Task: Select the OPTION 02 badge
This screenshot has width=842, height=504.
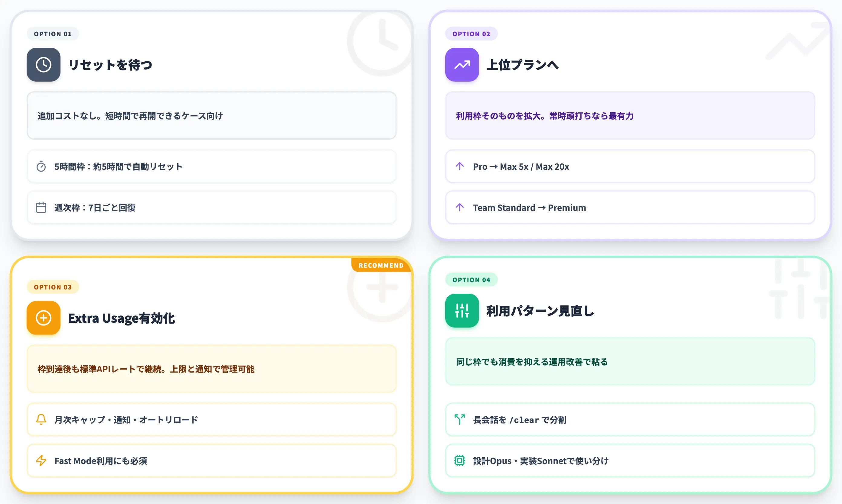Action: pyautogui.click(x=471, y=34)
